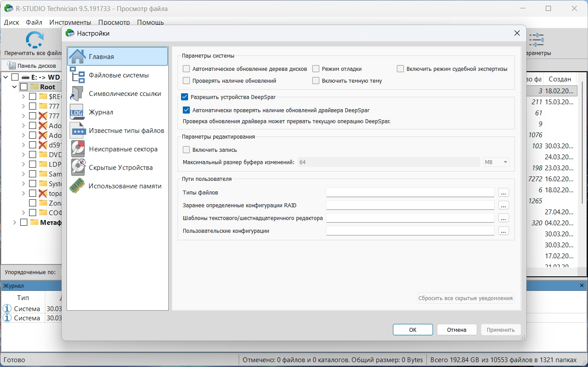Image resolution: width=588 pixels, height=367 pixels.
Task: Click the E: drive icon in the tree
Action: pos(25,77)
